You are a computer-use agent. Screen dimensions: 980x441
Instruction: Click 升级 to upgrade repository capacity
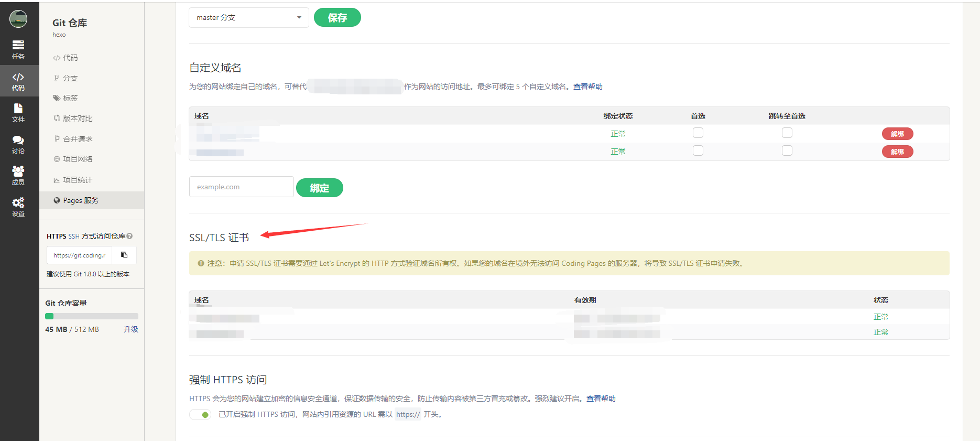[131, 329]
